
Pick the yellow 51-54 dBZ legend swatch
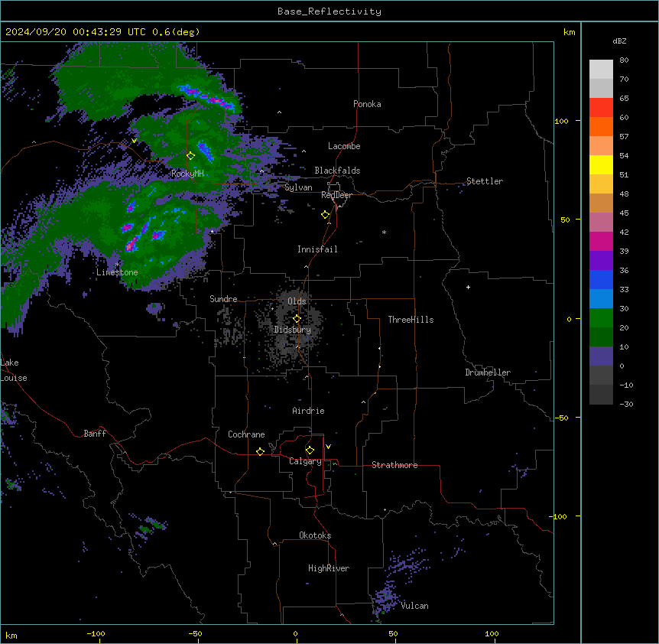601,164
